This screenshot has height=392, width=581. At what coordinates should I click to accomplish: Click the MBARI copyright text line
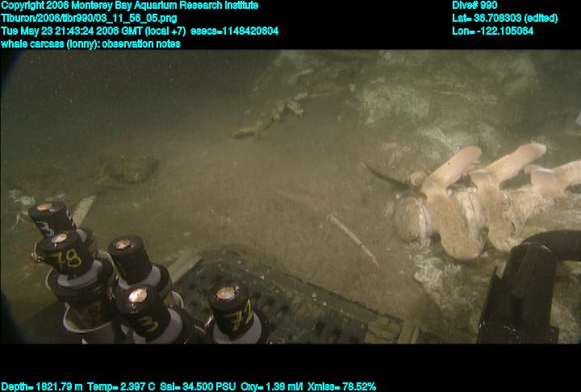point(130,6)
